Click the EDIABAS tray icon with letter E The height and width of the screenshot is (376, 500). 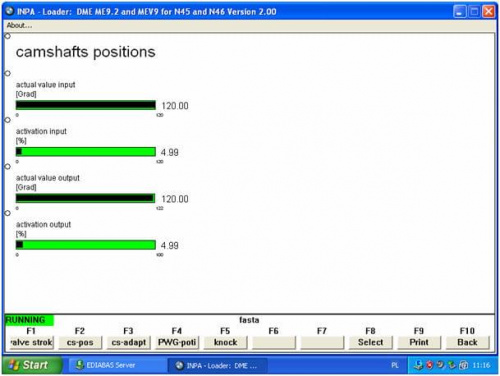coord(418,365)
